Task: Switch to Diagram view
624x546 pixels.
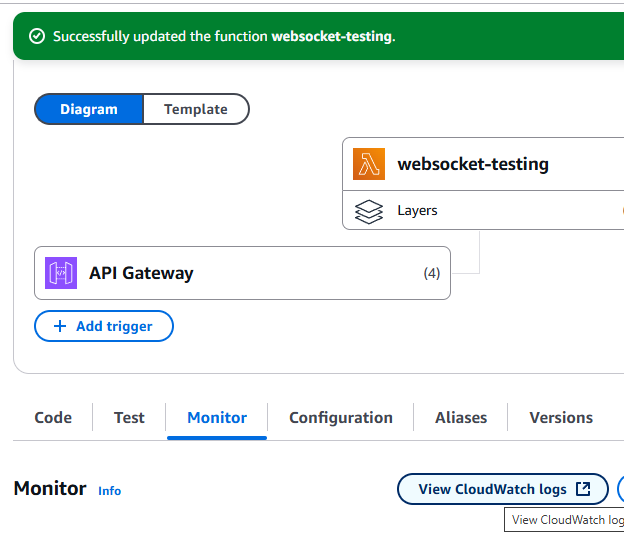Action: click(89, 109)
